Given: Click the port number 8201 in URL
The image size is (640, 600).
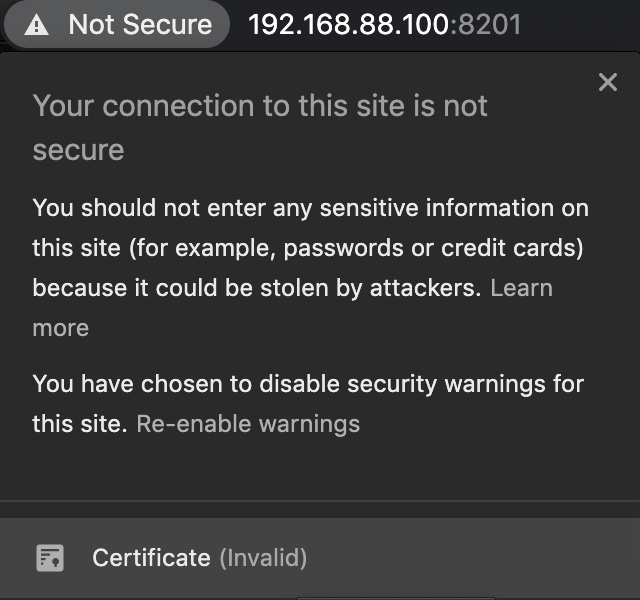Looking at the screenshot, I should coord(489,24).
